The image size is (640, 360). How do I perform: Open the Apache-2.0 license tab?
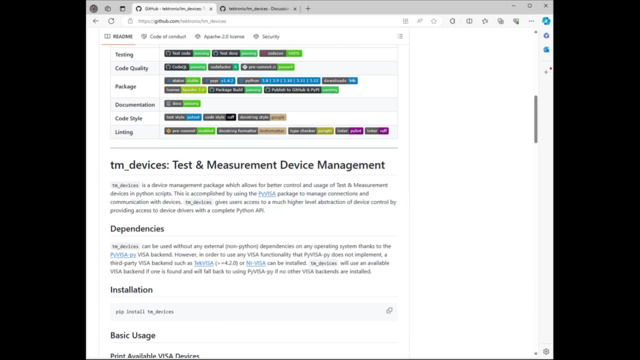[x=220, y=36]
